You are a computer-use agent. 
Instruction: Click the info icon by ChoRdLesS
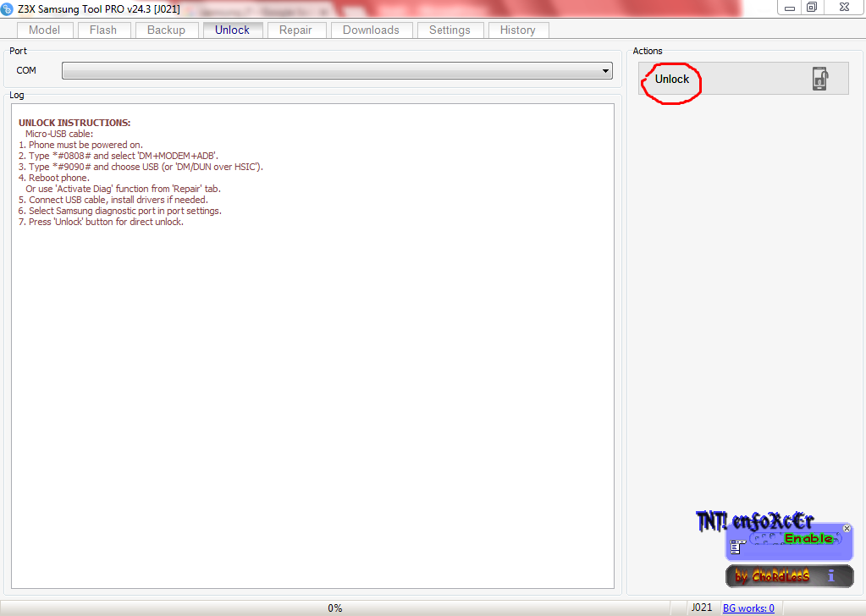point(830,575)
